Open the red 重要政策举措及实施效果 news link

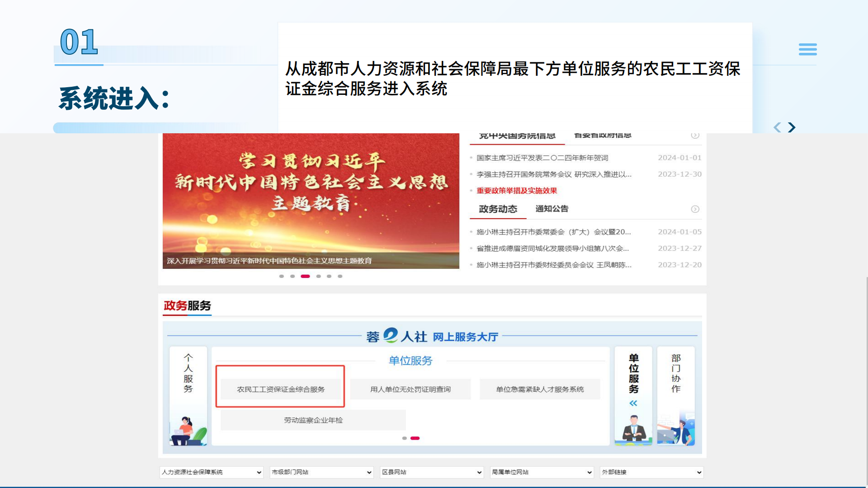tap(516, 191)
